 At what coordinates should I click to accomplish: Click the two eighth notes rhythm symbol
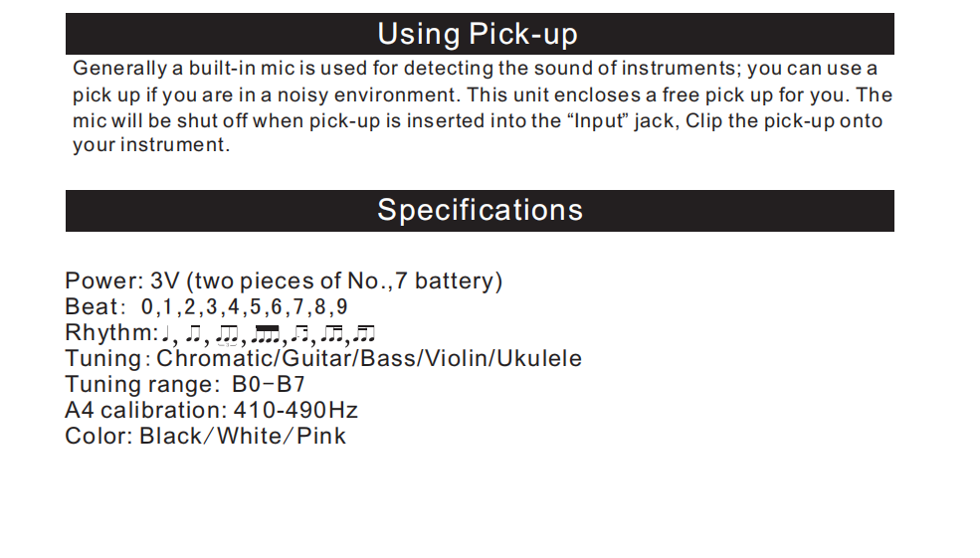click(x=193, y=334)
